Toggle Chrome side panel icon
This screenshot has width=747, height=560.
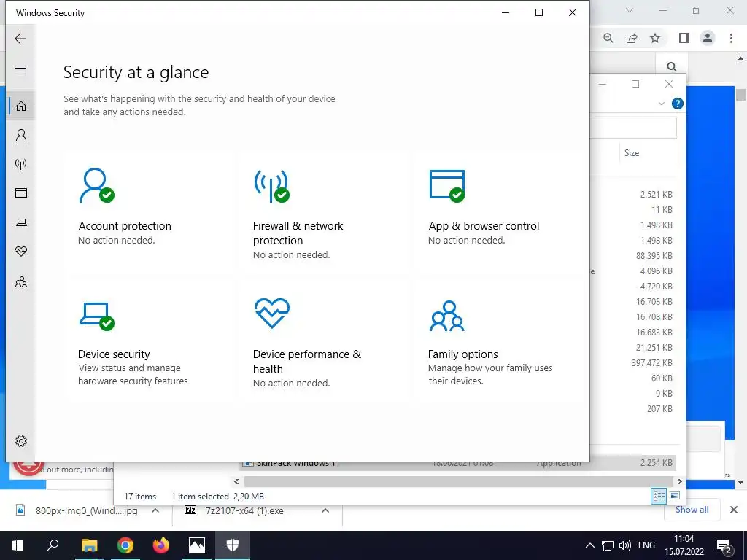(x=684, y=38)
